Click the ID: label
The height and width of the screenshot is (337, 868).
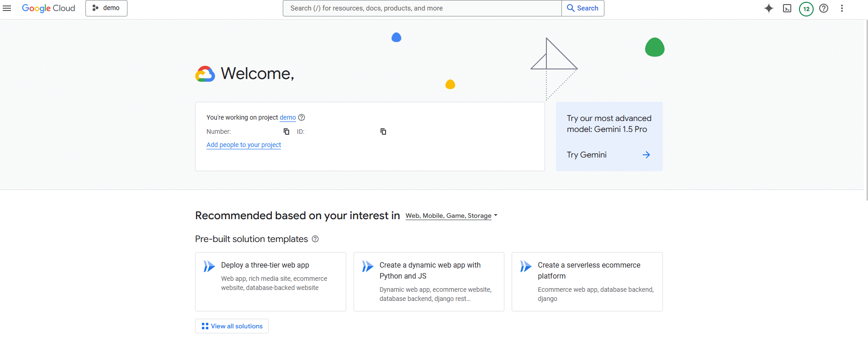click(x=301, y=132)
